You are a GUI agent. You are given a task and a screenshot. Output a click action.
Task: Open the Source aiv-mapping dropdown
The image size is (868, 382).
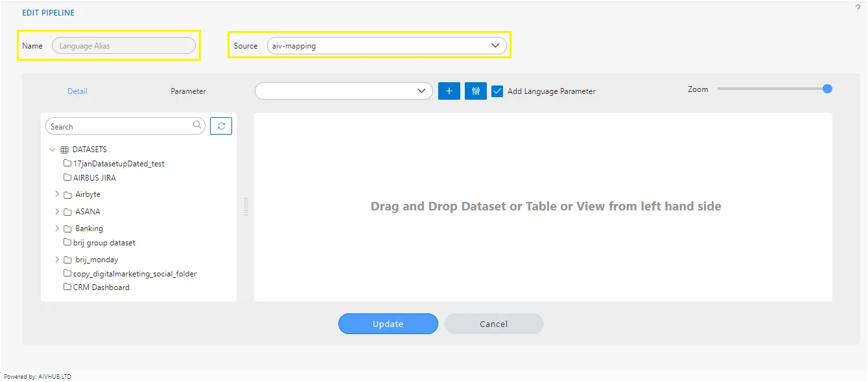pos(387,46)
